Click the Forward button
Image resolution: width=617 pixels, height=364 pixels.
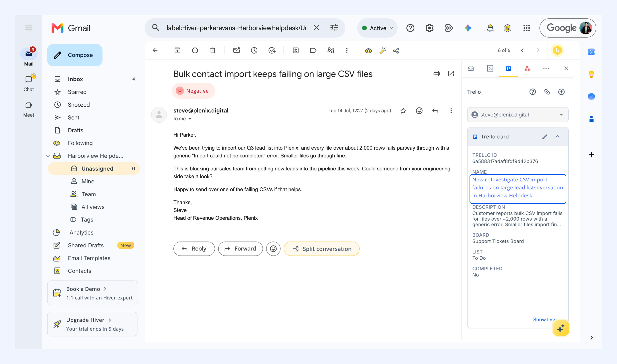(x=240, y=249)
